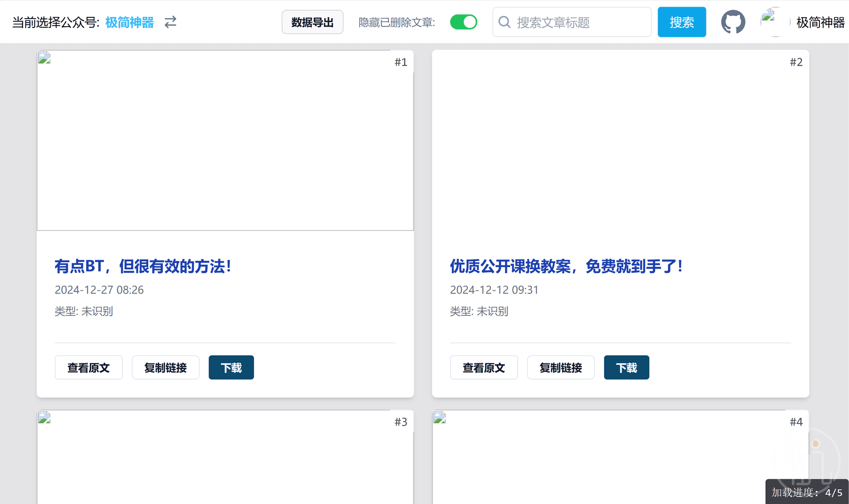This screenshot has height=504, width=849.
Task: Open article title 有点BT，但很有效的方法!
Action: pos(143,266)
